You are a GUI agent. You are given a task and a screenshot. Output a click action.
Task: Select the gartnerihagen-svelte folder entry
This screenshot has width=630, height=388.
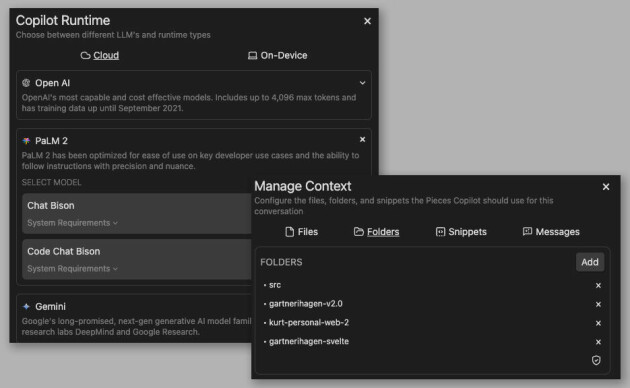tap(309, 341)
